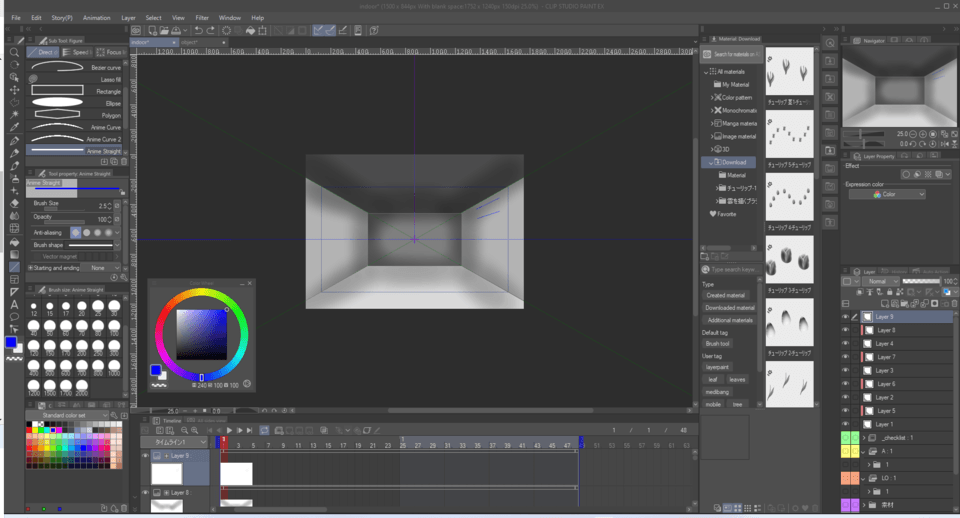Click the Brush tool default tag
The width and height of the screenshot is (960, 518).
point(717,343)
